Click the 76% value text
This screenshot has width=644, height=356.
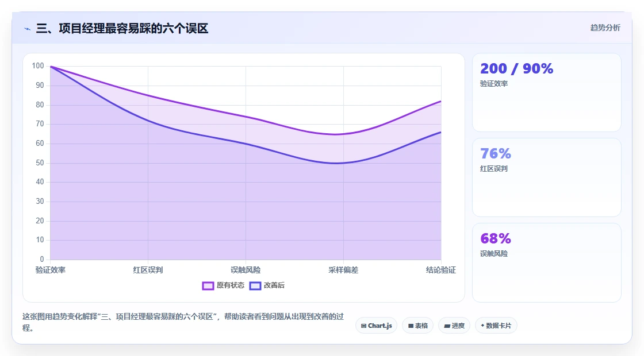(x=496, y=153)
